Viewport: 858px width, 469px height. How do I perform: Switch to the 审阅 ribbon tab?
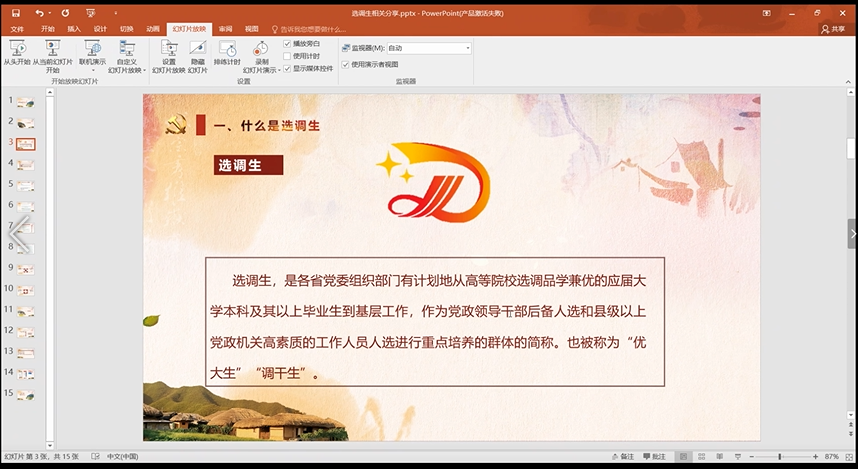(x=226, y=29)
